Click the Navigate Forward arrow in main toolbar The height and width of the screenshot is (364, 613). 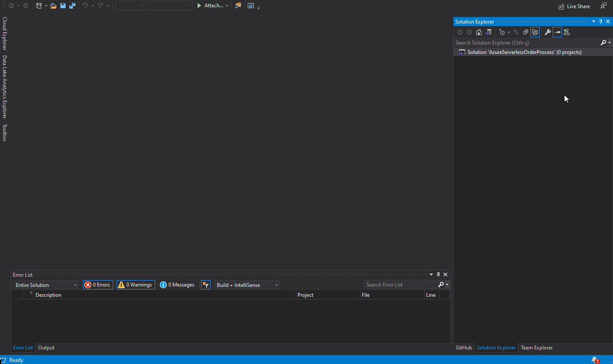[x=26, y=6]
